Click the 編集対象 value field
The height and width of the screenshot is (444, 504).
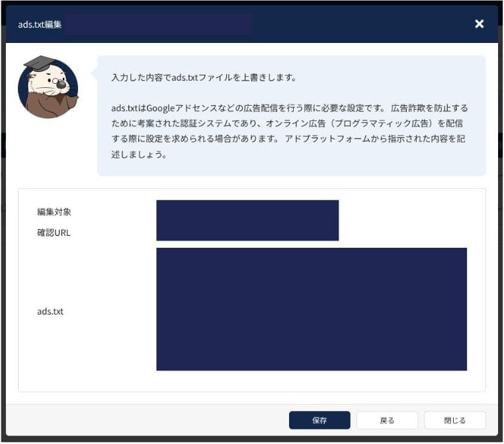click(247, 211)
